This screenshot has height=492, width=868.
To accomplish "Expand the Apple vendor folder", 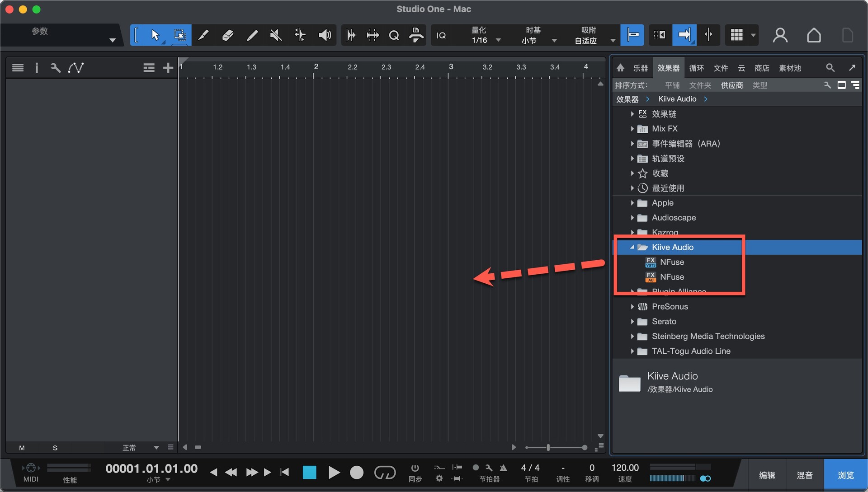I will [632, 203].
